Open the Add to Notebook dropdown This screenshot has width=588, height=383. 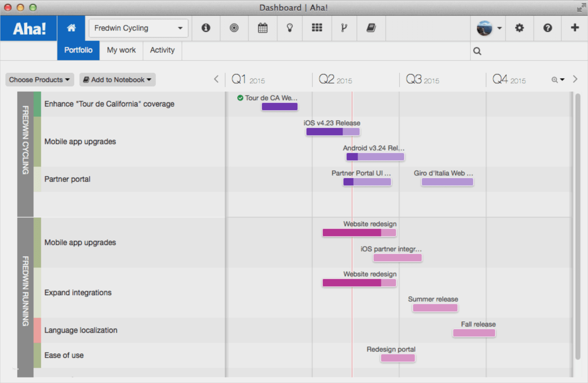[x=117, y=80]
